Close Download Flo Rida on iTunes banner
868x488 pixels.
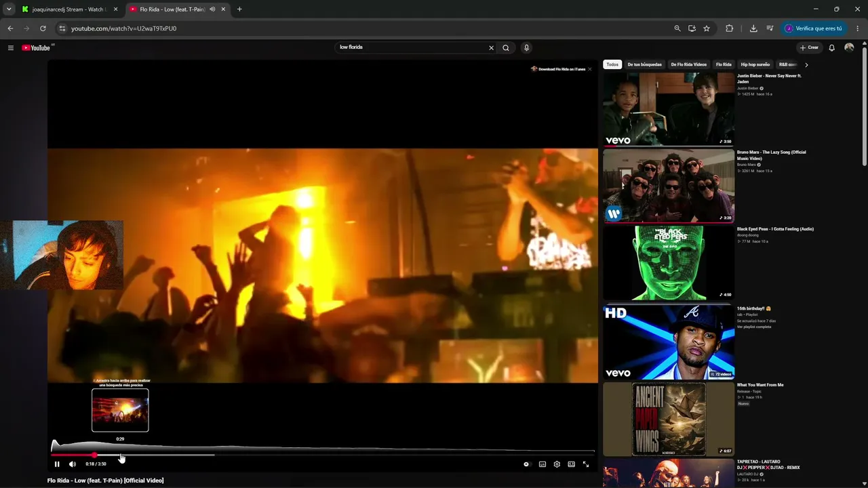coord(589,69)
